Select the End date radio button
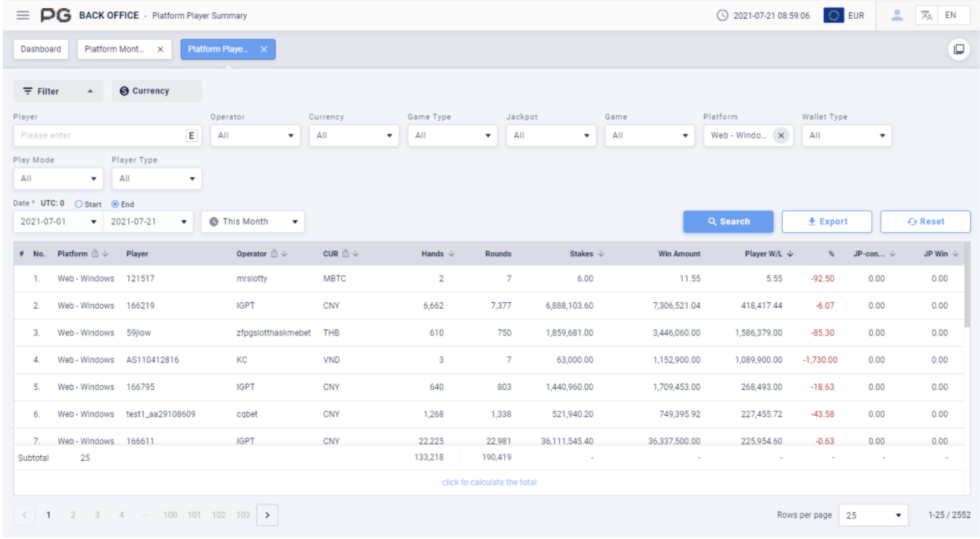 (x=115, y=204)
